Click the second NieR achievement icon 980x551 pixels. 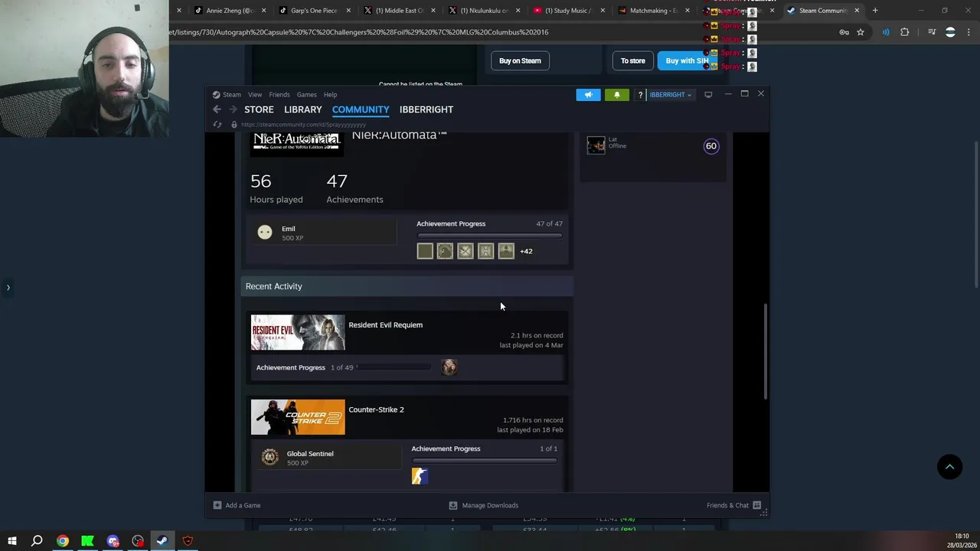tap(445, 251)
